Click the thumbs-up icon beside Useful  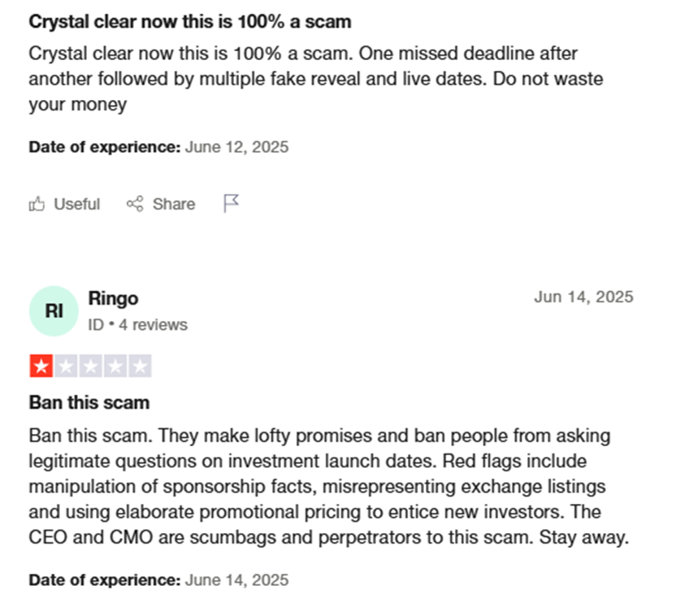[x=37, y=204]
